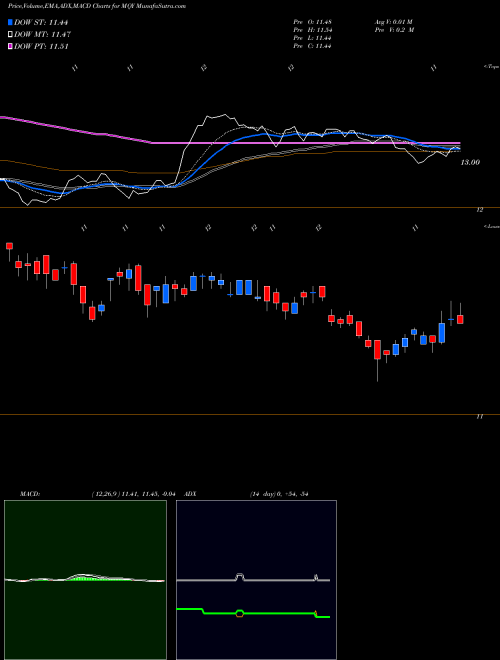Click the chart title mentioning MunafaSutra.com

pyautogui.click(x=97, y=7)
